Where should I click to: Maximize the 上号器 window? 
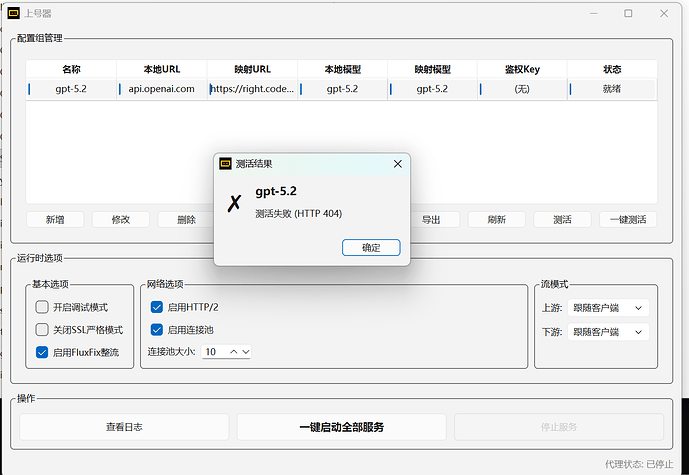coord(628,13)
